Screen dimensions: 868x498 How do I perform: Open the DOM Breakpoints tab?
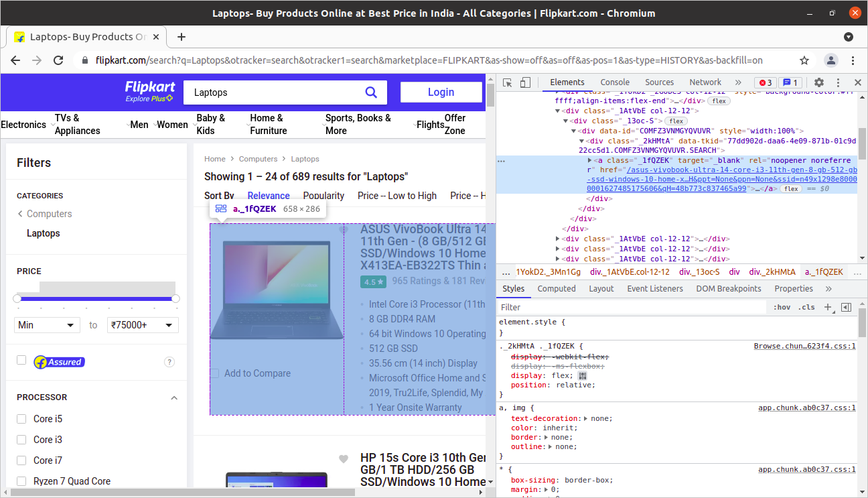729,289
